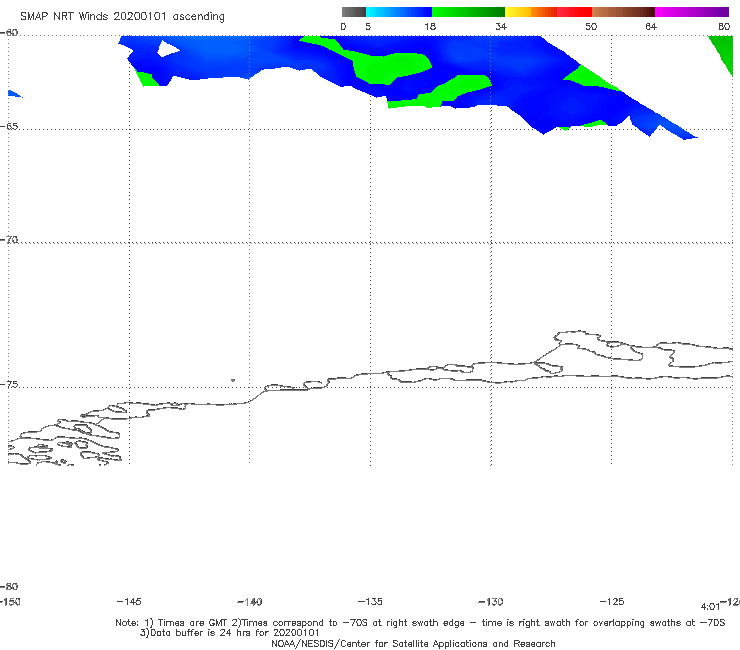The width and height of the screenshot is (740, 650).
Task: Click the color bar label '50'
Action: click(x=591, y=26)
